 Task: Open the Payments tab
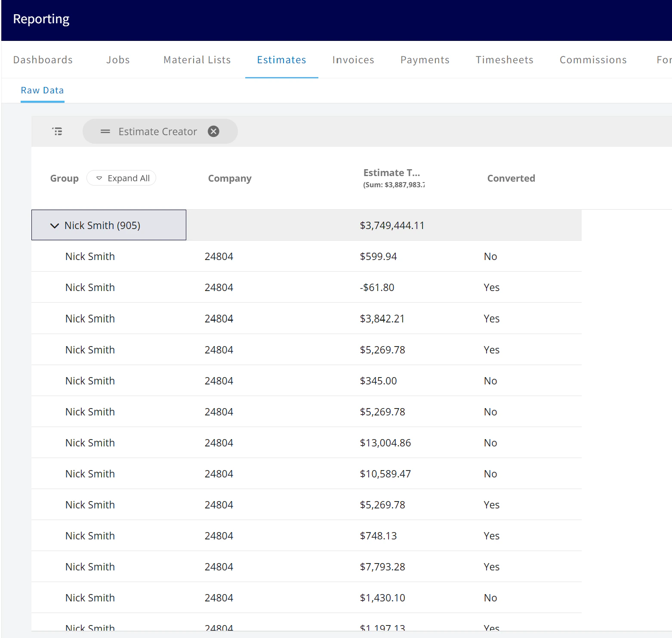pos(425,60)
